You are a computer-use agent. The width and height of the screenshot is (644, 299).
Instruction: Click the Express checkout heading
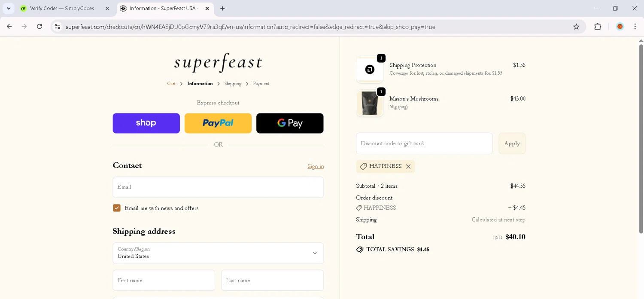218,103
